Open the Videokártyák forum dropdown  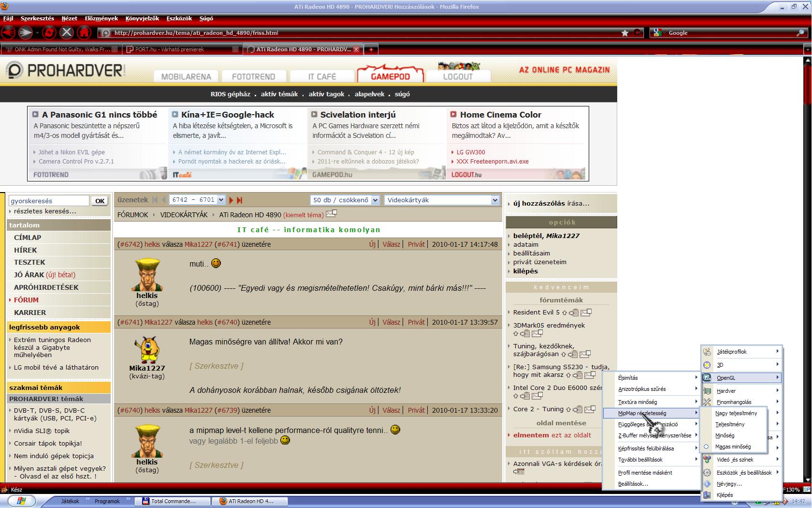pyautogui.click(x=442, y=200)
